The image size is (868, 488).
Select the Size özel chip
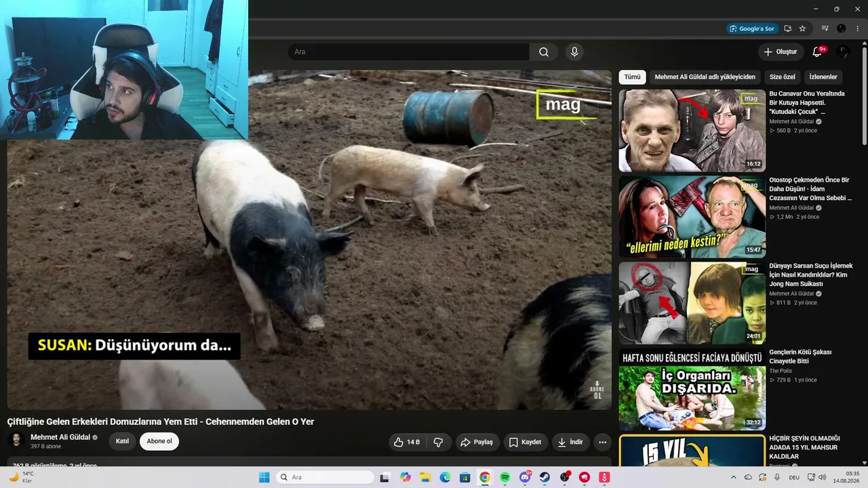click(783, 77)
